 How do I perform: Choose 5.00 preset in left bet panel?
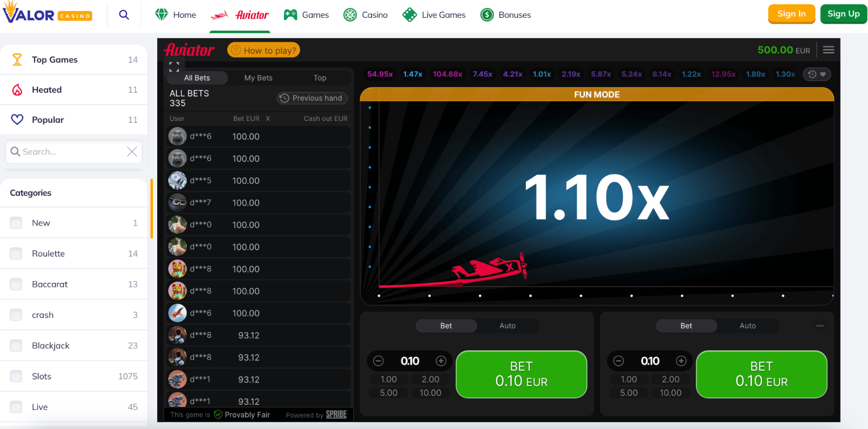(389, 393)
